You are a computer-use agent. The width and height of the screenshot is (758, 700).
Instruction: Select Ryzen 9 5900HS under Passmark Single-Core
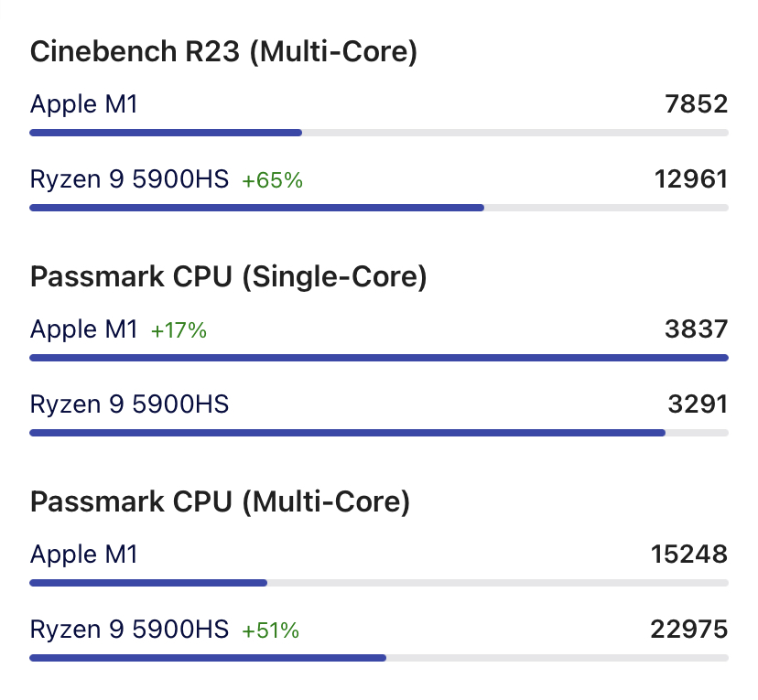coord(129,404)
